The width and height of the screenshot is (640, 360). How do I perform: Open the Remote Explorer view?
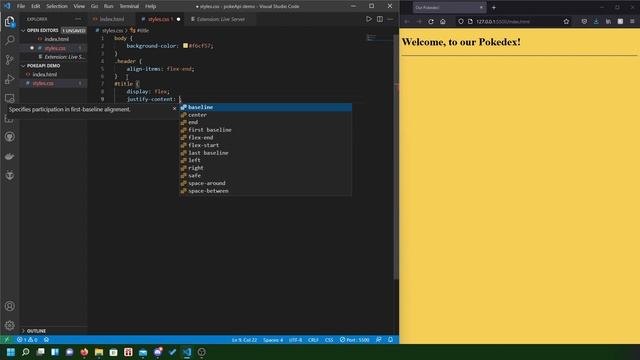9,98
